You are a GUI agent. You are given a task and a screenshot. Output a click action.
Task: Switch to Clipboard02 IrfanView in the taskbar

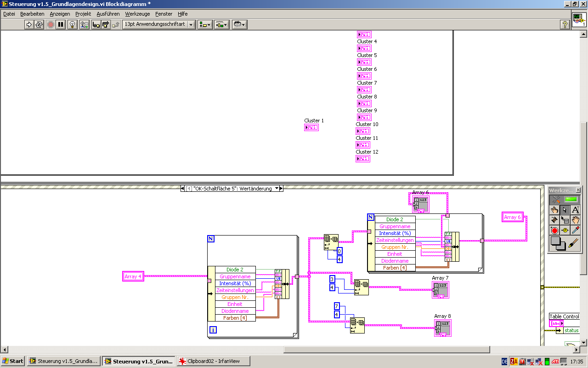(213, 361)
